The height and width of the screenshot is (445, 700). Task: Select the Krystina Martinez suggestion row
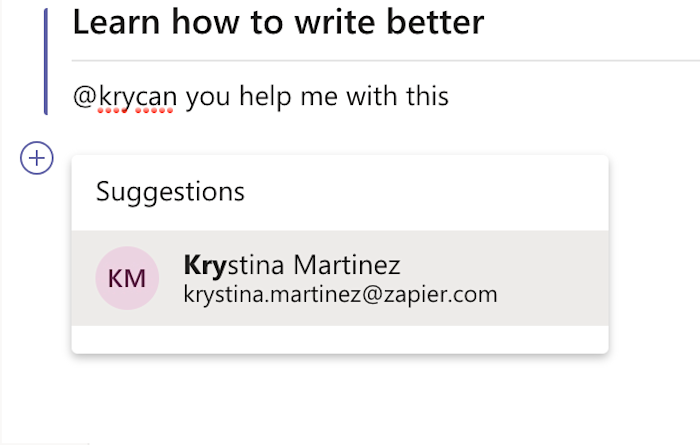click(x=340, y=278)
